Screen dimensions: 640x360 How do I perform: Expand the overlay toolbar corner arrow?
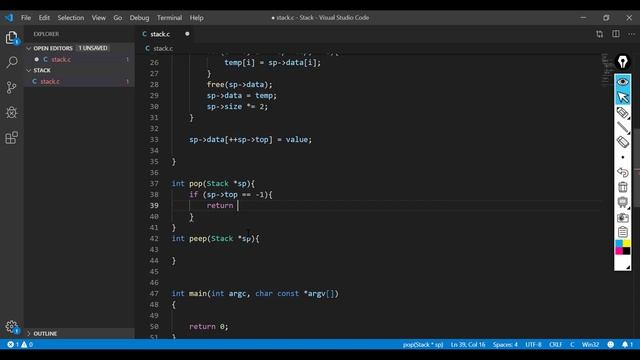[x=627, y=267]
